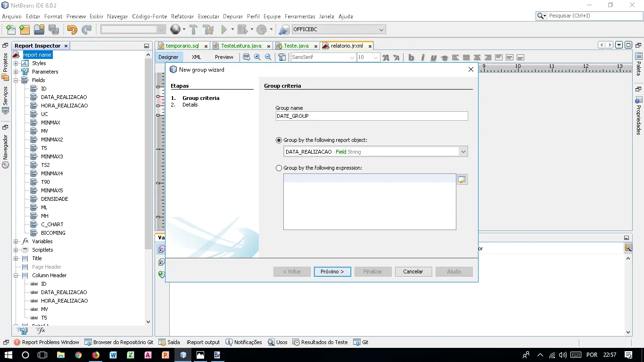Open the Ferramentas menu
This screenshot has height=362, width=644.
(300, 16)
